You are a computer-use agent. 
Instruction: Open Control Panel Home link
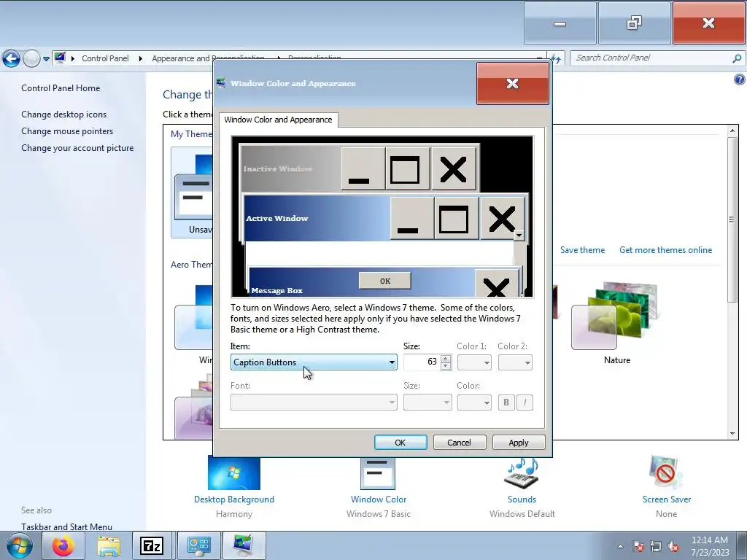click(61, 88)
